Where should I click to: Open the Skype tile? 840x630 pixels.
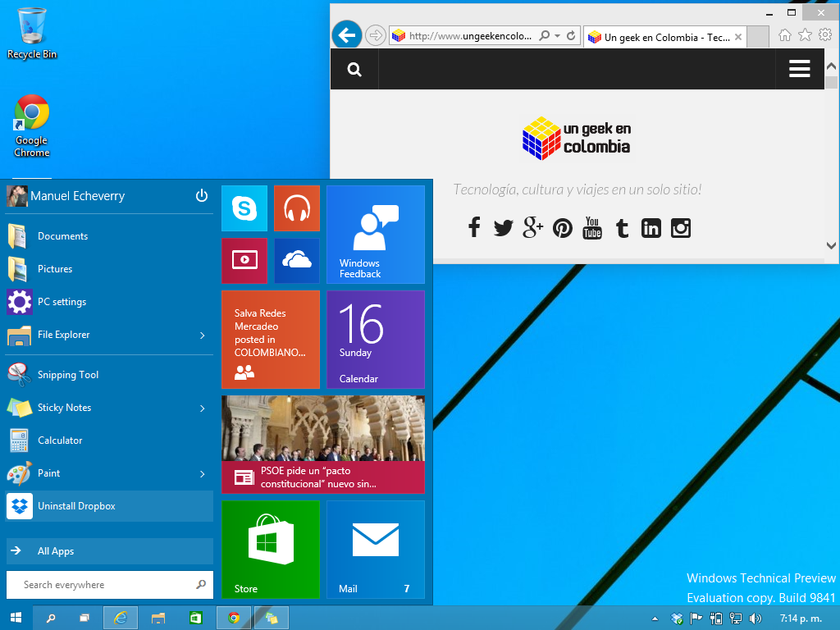coord(244,208)
